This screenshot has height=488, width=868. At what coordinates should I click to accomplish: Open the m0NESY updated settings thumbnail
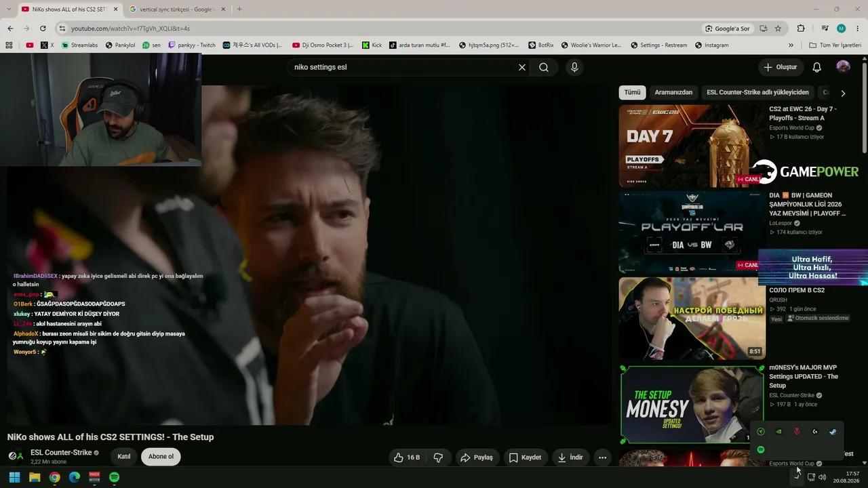pos(692,405)
